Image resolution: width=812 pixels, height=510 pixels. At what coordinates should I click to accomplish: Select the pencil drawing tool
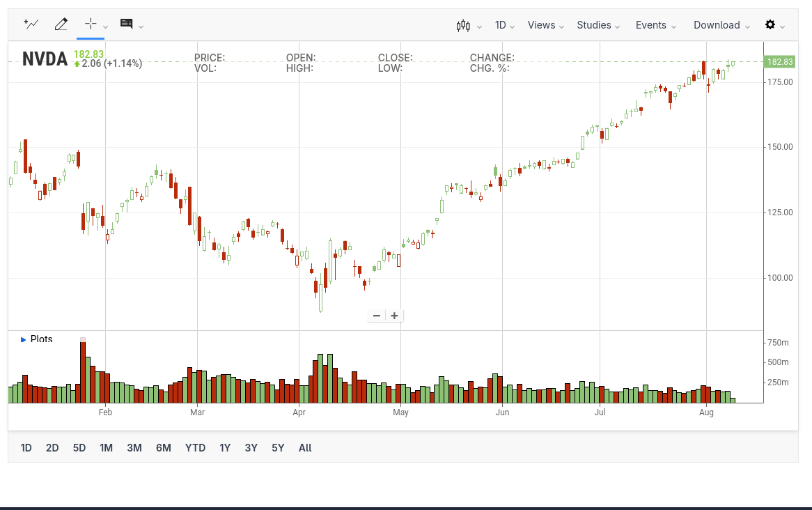61,24
